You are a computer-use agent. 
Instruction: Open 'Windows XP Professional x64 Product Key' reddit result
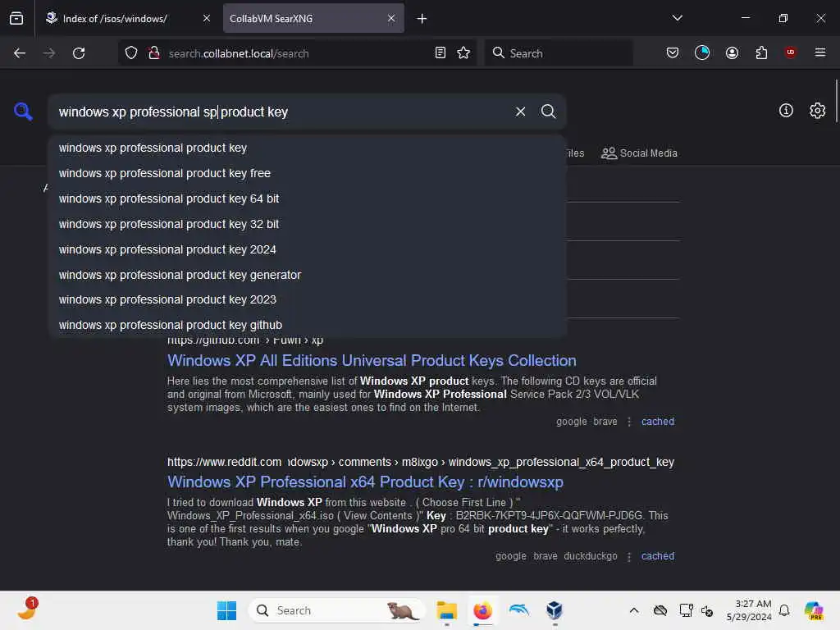365,482
